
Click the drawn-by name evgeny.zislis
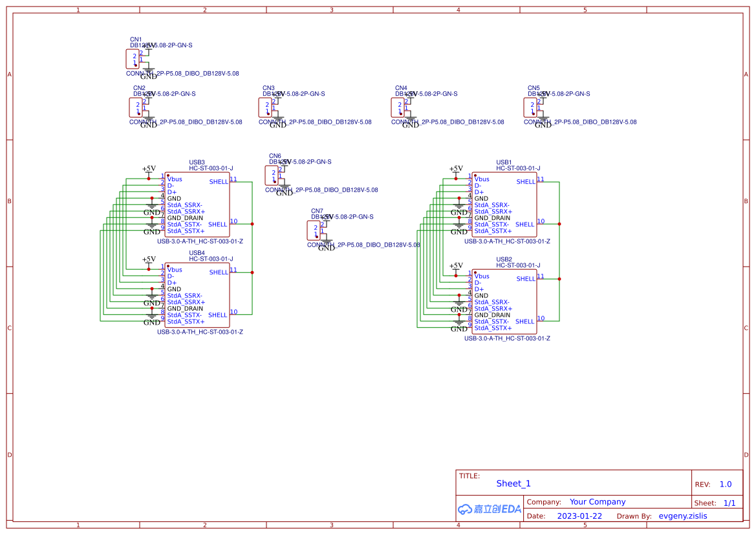(x=683, y=516)
